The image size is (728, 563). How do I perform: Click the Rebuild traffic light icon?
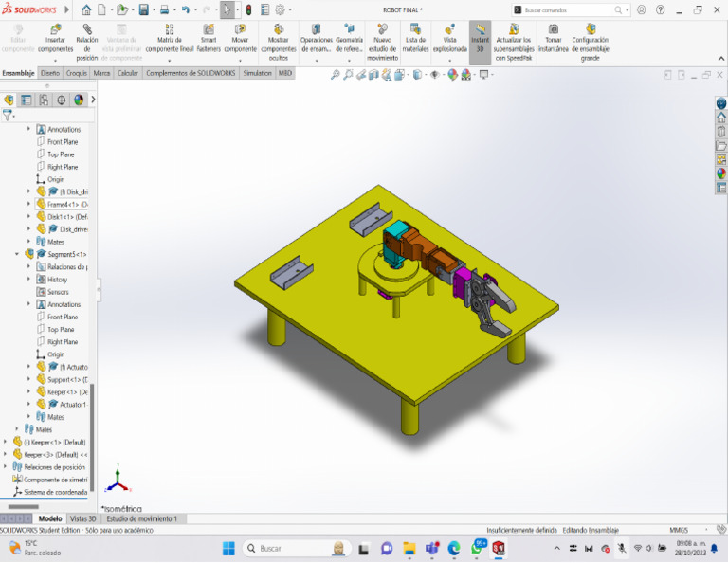[249, 9]
